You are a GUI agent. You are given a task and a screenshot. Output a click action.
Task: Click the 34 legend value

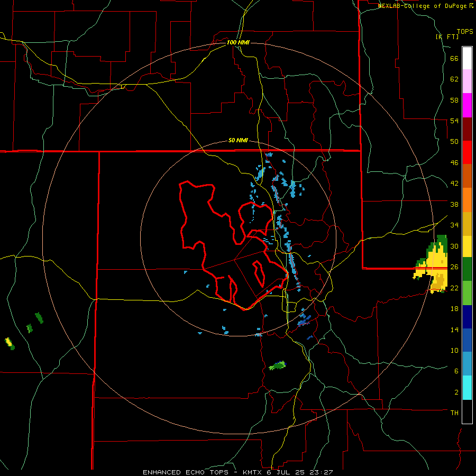[x=454, y=225]
